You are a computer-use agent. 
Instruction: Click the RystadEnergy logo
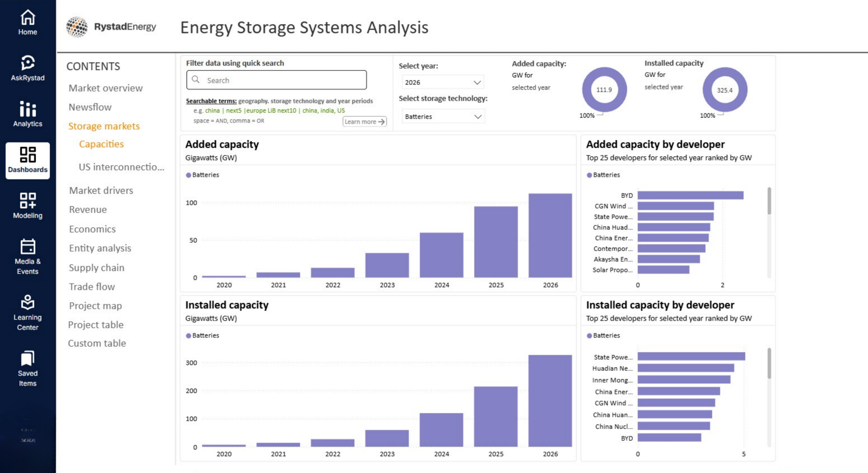point(111,27)
